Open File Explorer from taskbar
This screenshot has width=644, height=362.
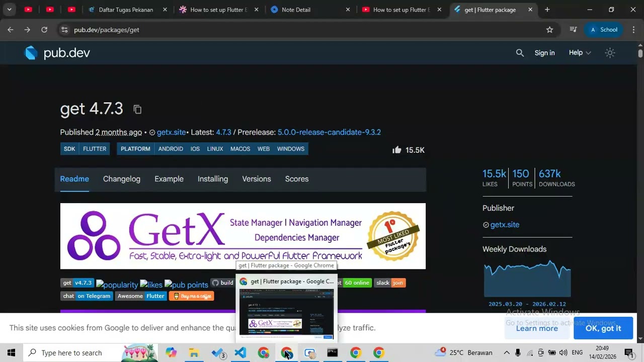194,353
